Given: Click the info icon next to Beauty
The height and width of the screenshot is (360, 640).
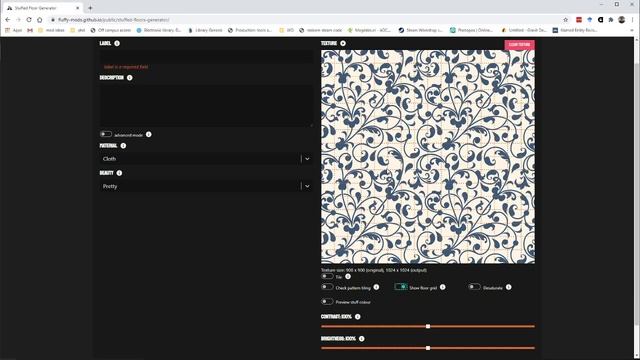Looking at the screenshot, I should click(119, 173).
